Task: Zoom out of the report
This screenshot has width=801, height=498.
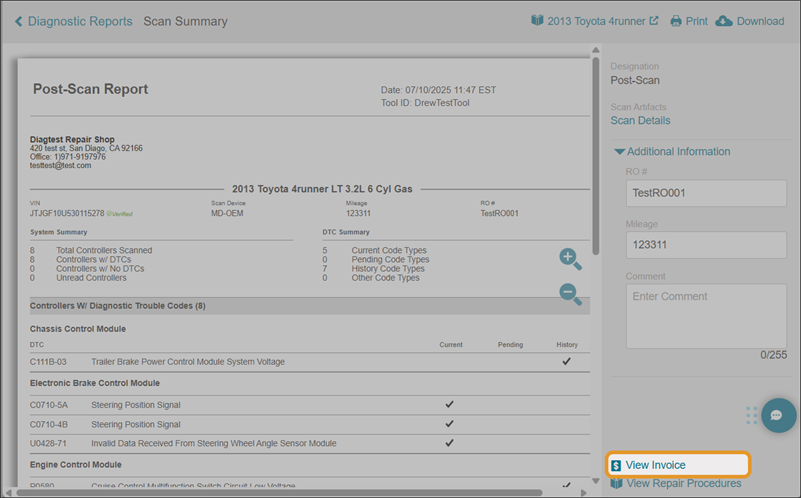Action: (570, 294)
